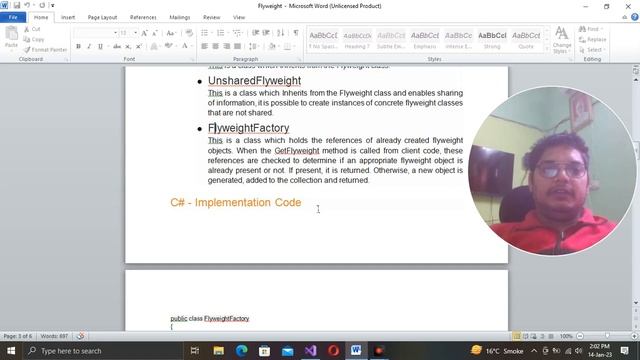Image resolution: width=640 pixels, height=360 pixels.
Task: Open the font size dropdown
Action: point(136,33)
